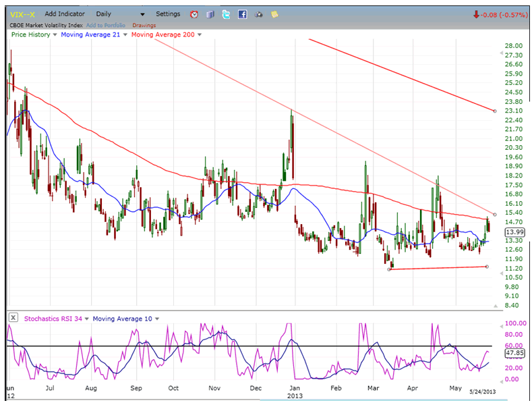Image resolution: width=532 pixels, height=407 pixels.
Task: Share the chart via Facebook icon
Action: coord(242,14)
